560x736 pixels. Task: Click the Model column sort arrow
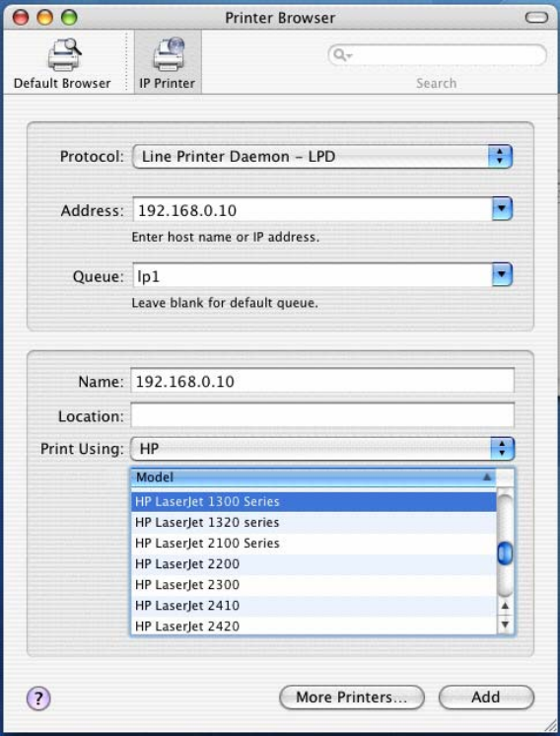[487, 477]
